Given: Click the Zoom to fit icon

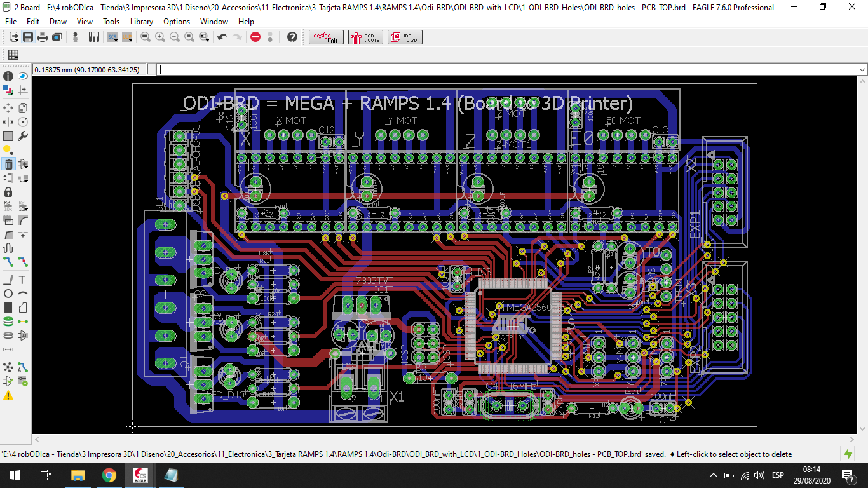Looking at the screenshot, I should coord(146,37).
